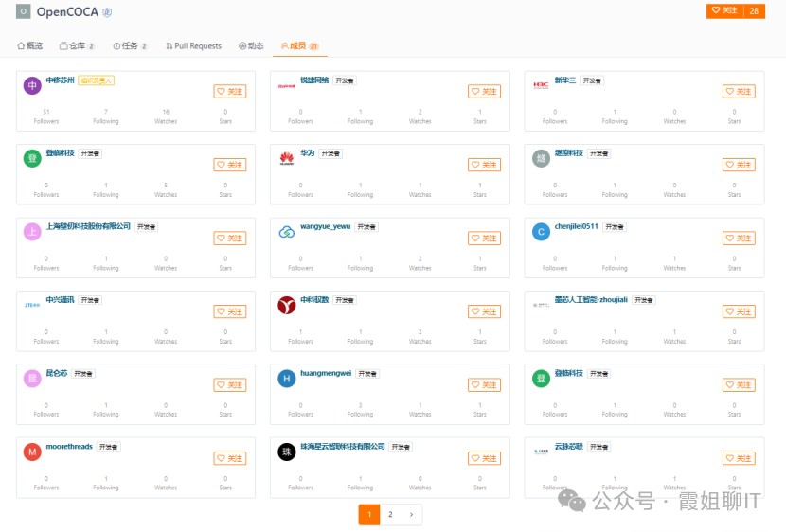
Task: Click the purple 中 avatar of 中移苏州
Action: tap(32, 85)
